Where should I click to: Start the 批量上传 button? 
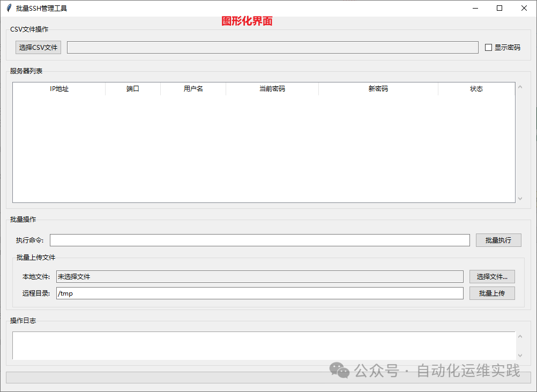492,293
